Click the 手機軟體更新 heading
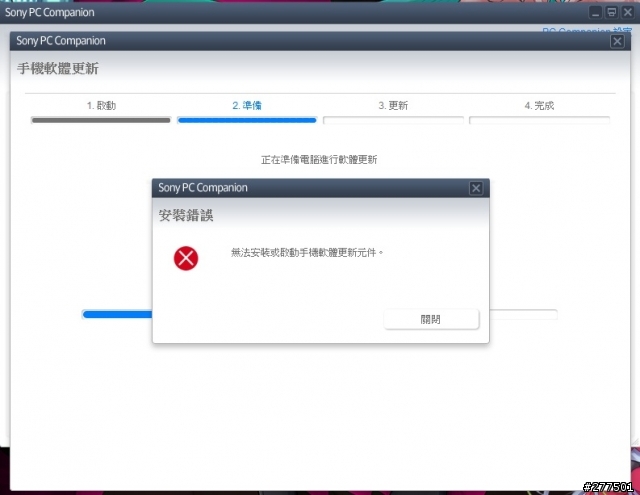This screenshot has width=640, height=495. (x=58, y=68)
